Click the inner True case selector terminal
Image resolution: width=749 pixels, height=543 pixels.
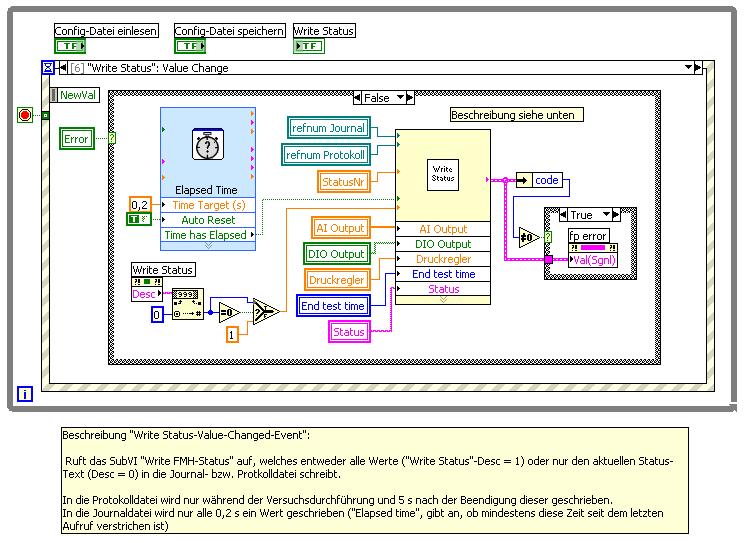click(548, 237)
